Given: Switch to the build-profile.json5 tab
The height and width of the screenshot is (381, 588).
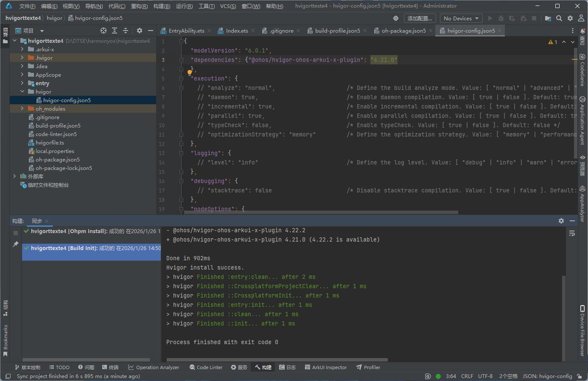Looking at the screenshot, I should pyautogui.click(x=337, y=31).
